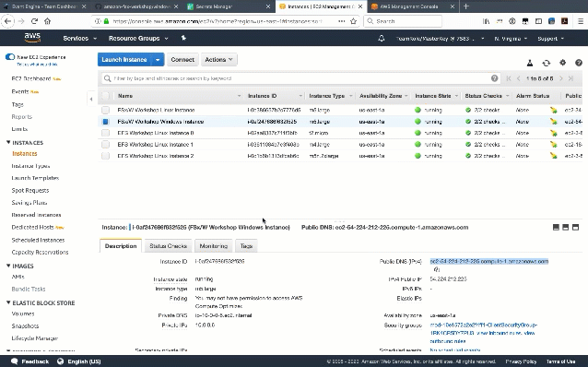This screenshot has height=367, width=588.
Task: Collapse the ELASTIC BLOCK STORE section
Action: tap(8, 302)
